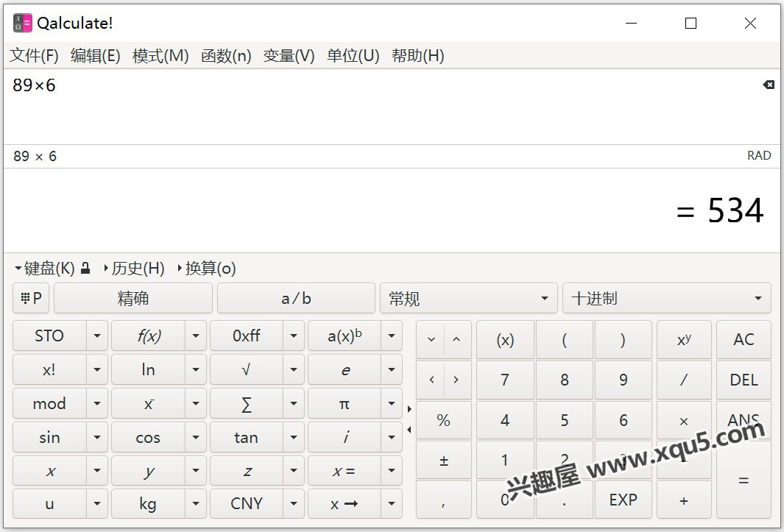Click the CNY currency button
The image size is (784, 532).
[x=246, y=503]
